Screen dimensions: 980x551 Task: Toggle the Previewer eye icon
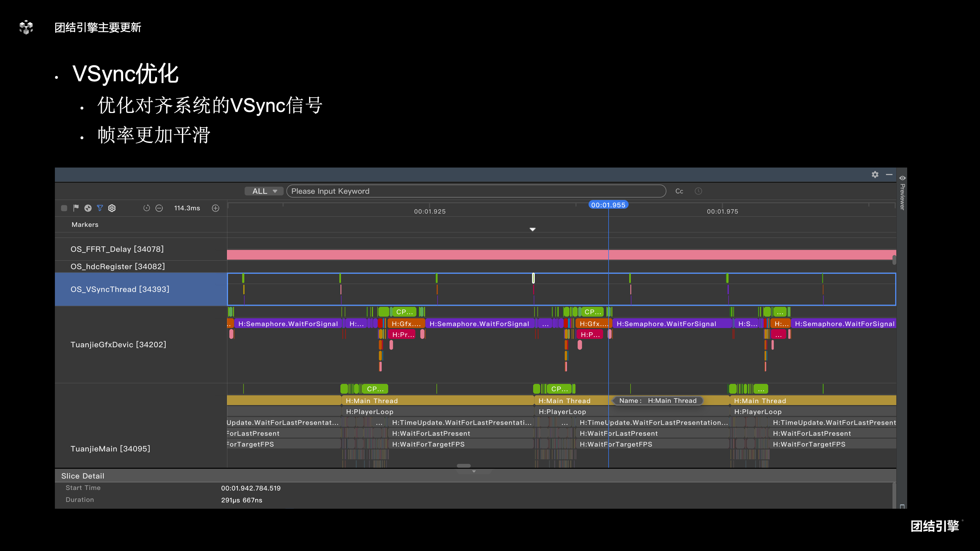click(x=902, y=178)
